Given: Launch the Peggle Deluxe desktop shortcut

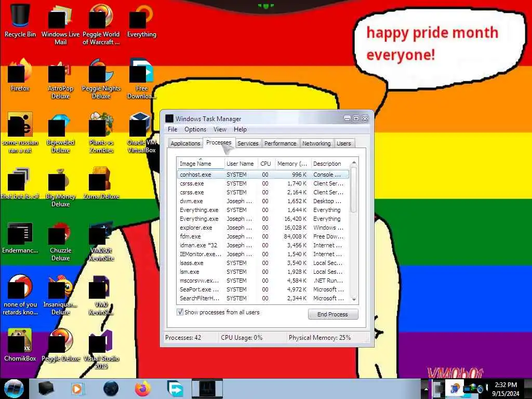Looking at the screenshot, I should coord(60,345).
